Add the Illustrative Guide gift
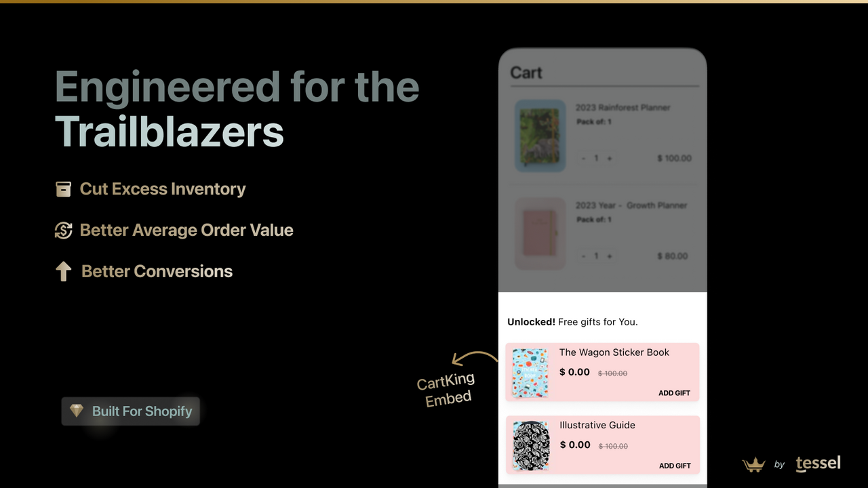Screen dimensions: 868x488 674,466
